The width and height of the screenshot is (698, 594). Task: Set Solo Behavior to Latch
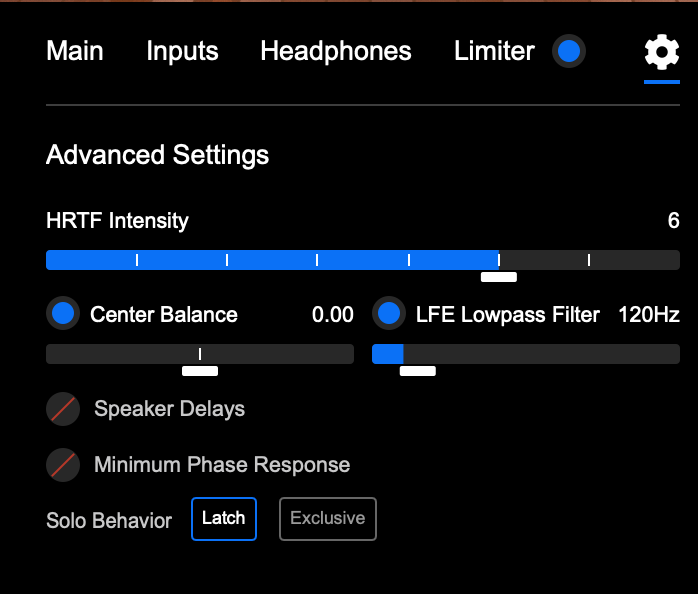coord(224,518)
